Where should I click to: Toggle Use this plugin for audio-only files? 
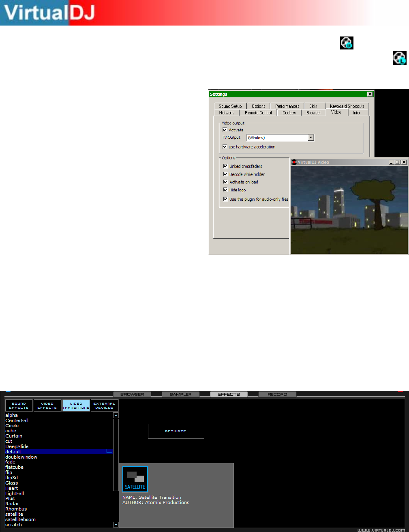225,199
